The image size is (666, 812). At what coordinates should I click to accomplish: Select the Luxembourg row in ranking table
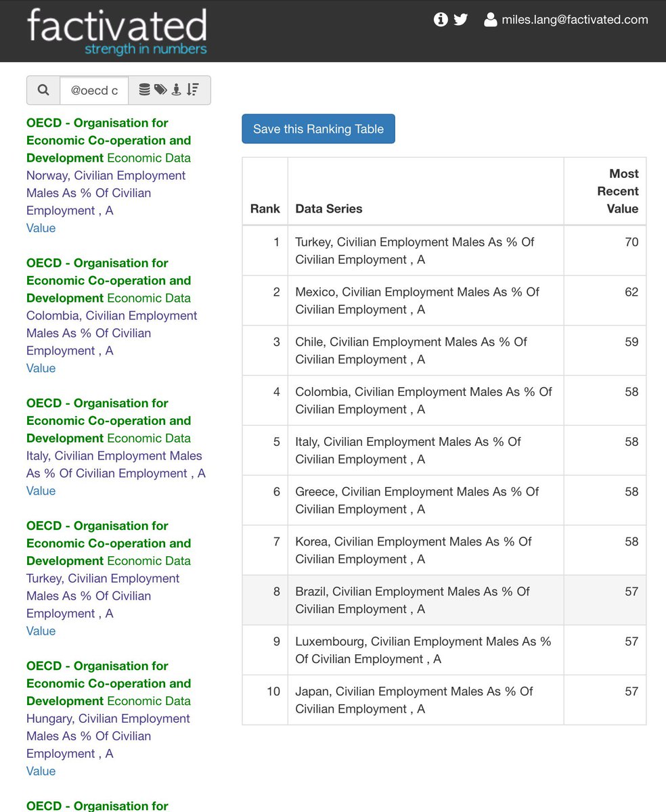click(x=444, y=651)
